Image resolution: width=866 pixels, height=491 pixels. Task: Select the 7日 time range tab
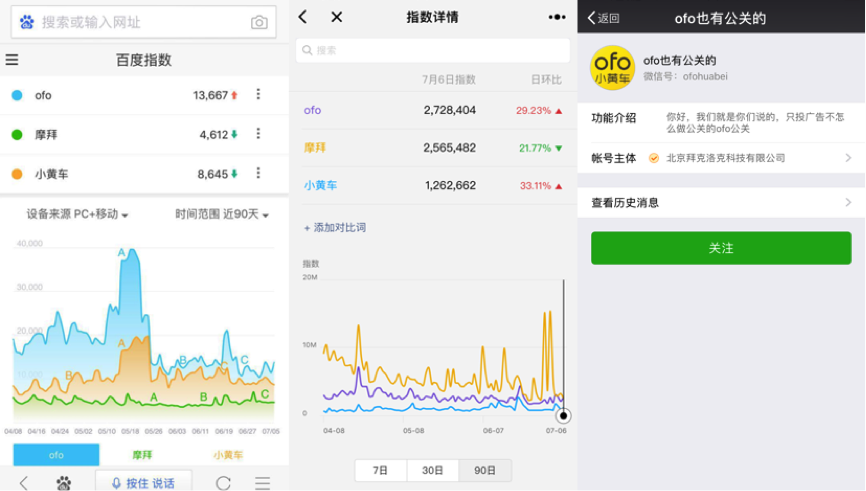[380, 470]
